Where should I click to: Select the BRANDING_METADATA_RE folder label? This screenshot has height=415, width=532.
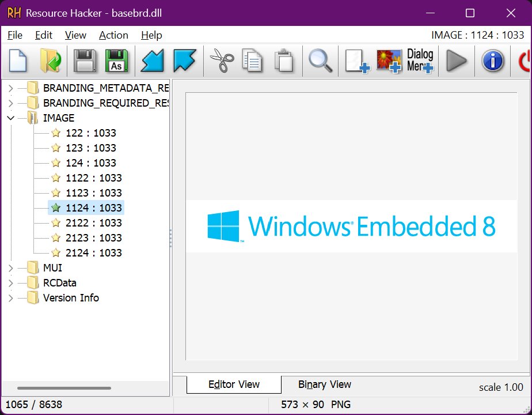pos(106,88)
